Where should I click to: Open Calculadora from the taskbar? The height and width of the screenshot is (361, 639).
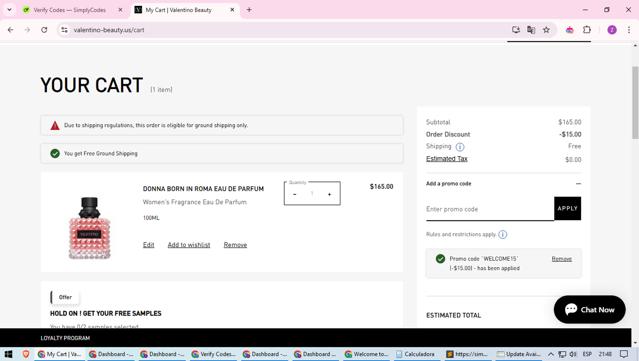(415, 354)
